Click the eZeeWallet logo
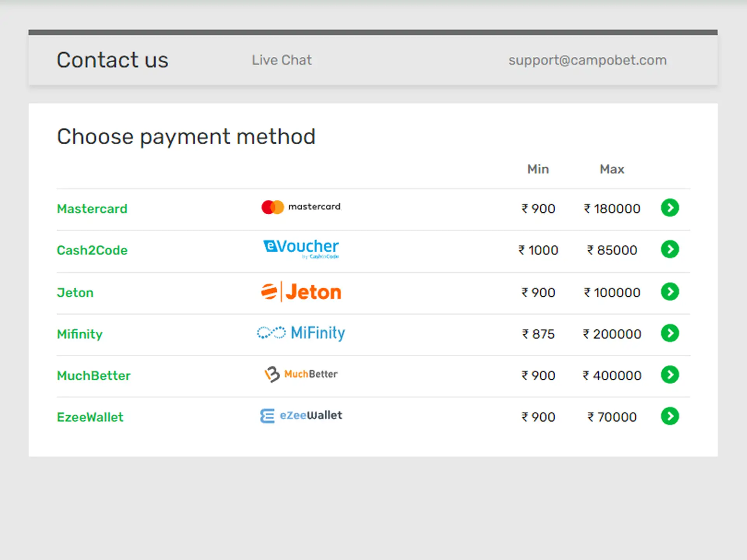Viewport: 747px width, 560px height. [301, 416]
